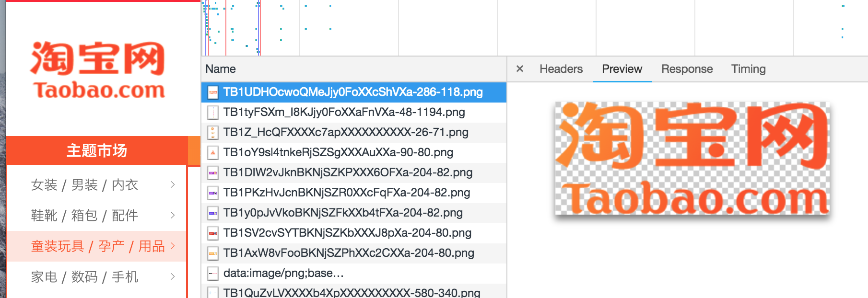Close the request details panel
The height and width of the screenshot is (298, 868).
pyautogui.click(x=519, y=69)
